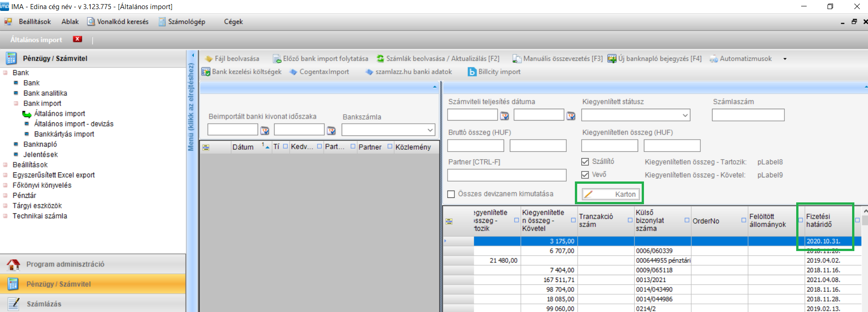Select Banknapló in the navigation tree
868x312 pixels.
click(40, 144)
